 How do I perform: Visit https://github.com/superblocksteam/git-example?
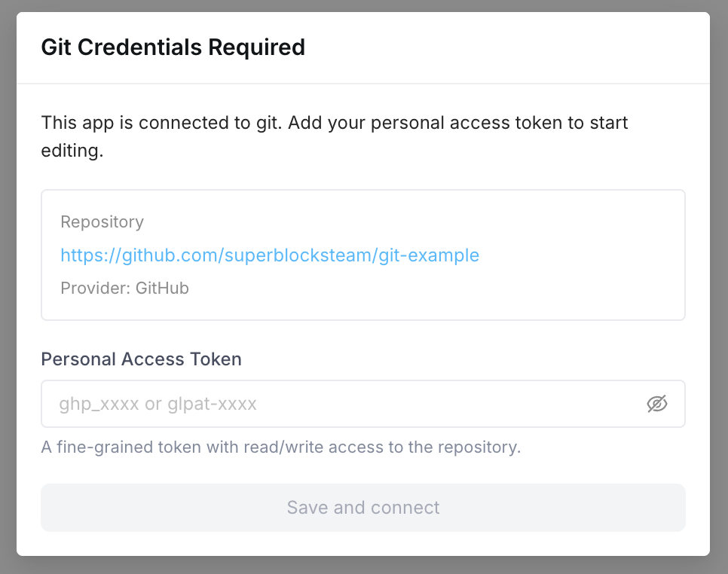coord(269,255)
